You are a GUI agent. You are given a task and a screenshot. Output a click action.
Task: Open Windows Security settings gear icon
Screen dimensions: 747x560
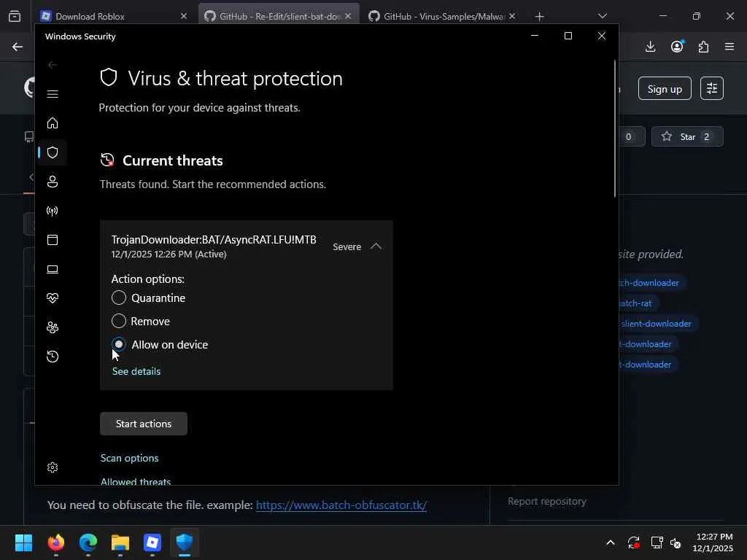click(53, 467)
